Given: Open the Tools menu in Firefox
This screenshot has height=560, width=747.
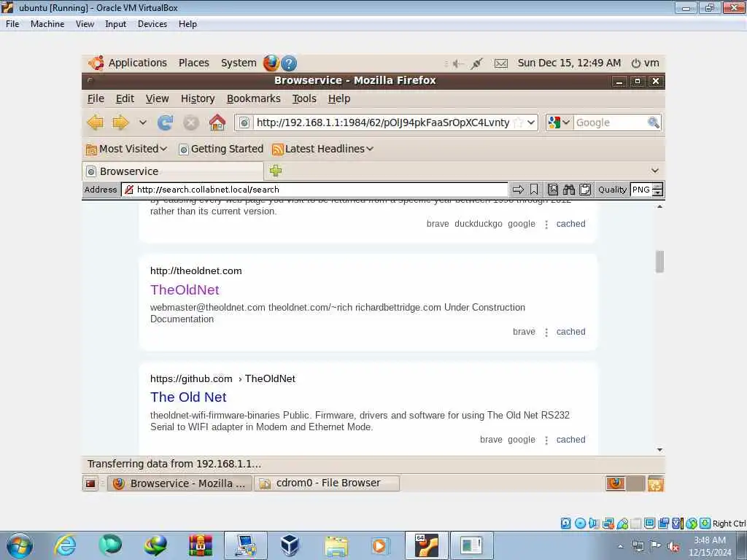Looking at the screenshot, I should pos(304,98).
